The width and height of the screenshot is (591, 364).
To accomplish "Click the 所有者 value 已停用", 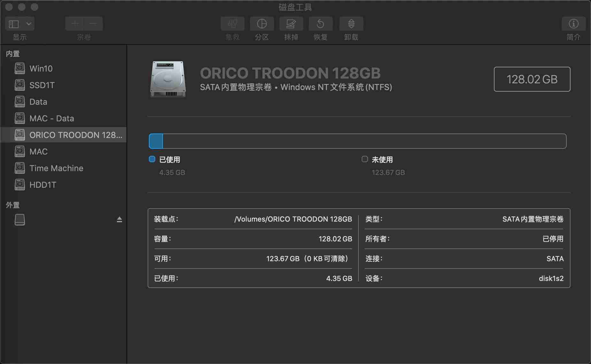I will pos(553,239).
